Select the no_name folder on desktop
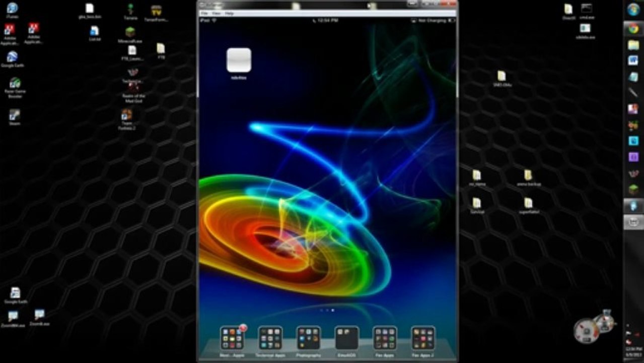The width and height of the screenshot is (644, 363). tap(476, 178)
